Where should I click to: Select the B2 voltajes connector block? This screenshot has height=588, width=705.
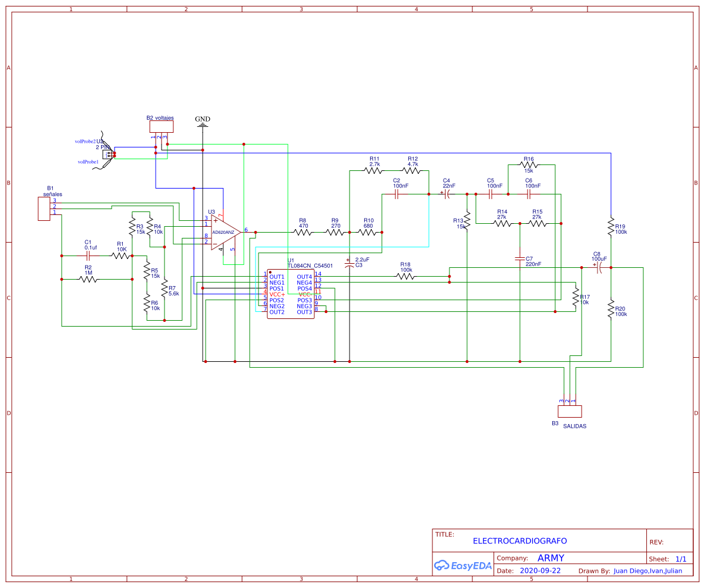coord(161,126)
